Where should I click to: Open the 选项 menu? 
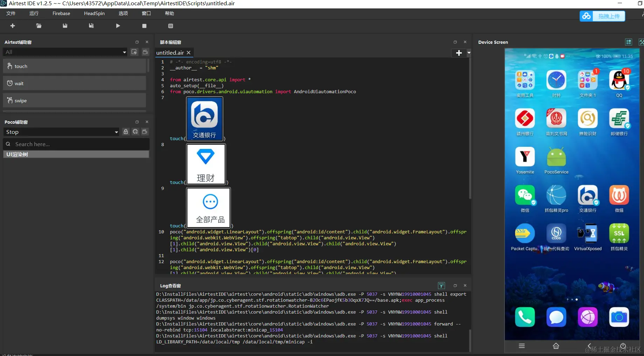[x=123, y=13]
